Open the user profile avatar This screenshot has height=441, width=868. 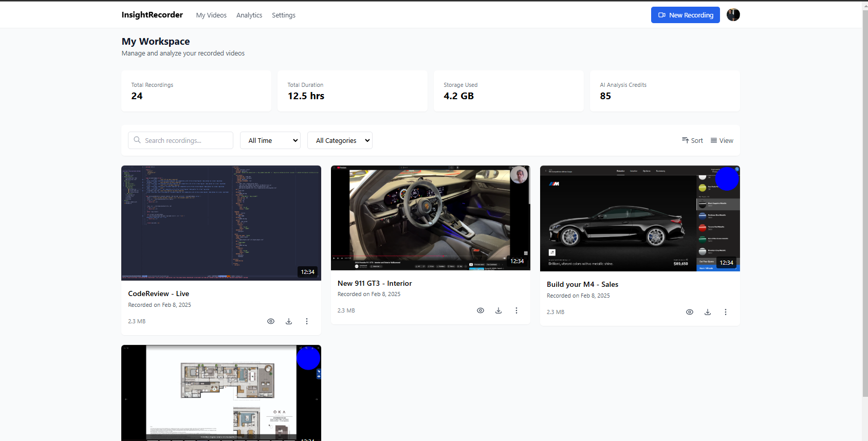click(x=733, y=15)
